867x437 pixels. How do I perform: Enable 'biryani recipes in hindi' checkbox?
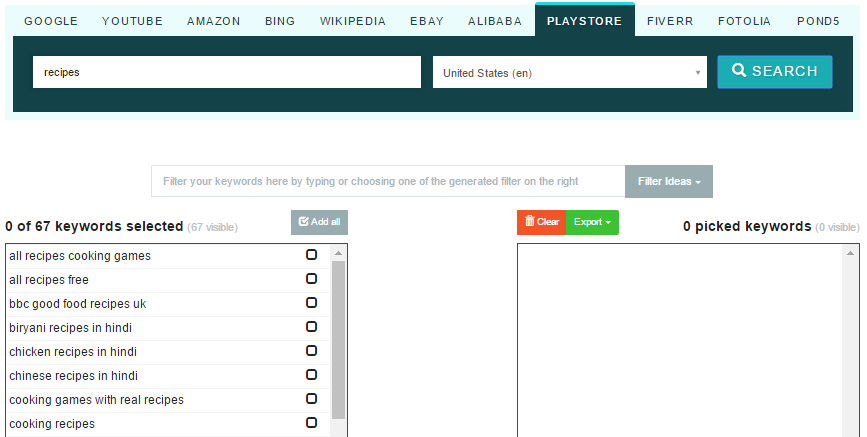point(311,326)
